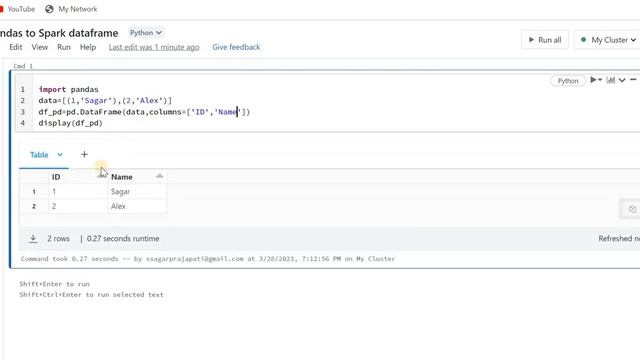Click the Give feedback link

236,47
